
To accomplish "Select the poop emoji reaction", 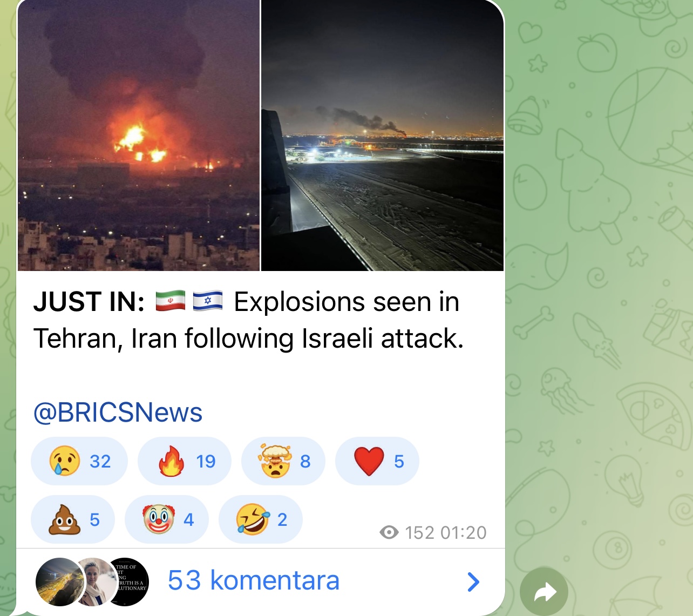I will 73,519.
